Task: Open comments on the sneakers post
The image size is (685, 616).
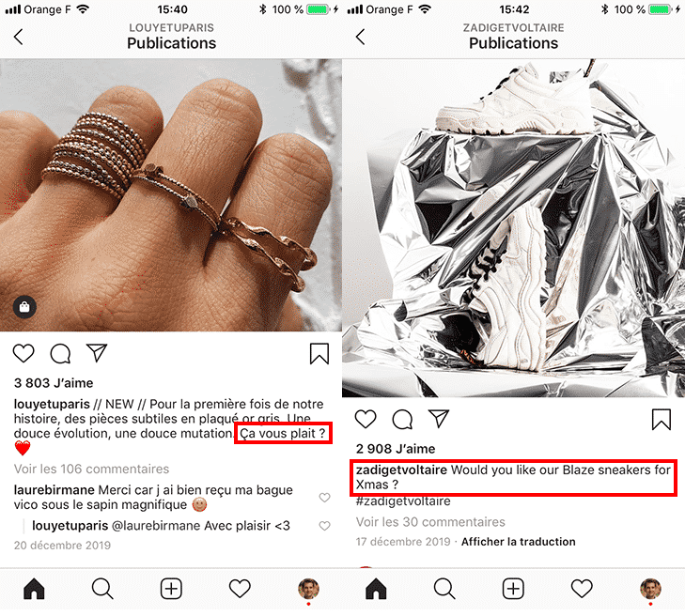Action: pos(402,420)
